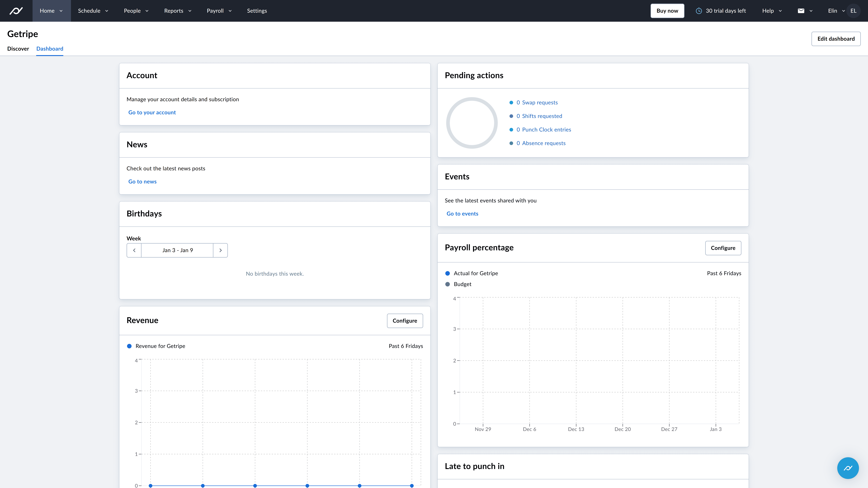
Task: Expand the Reports menu
Action: pos(178,11)
